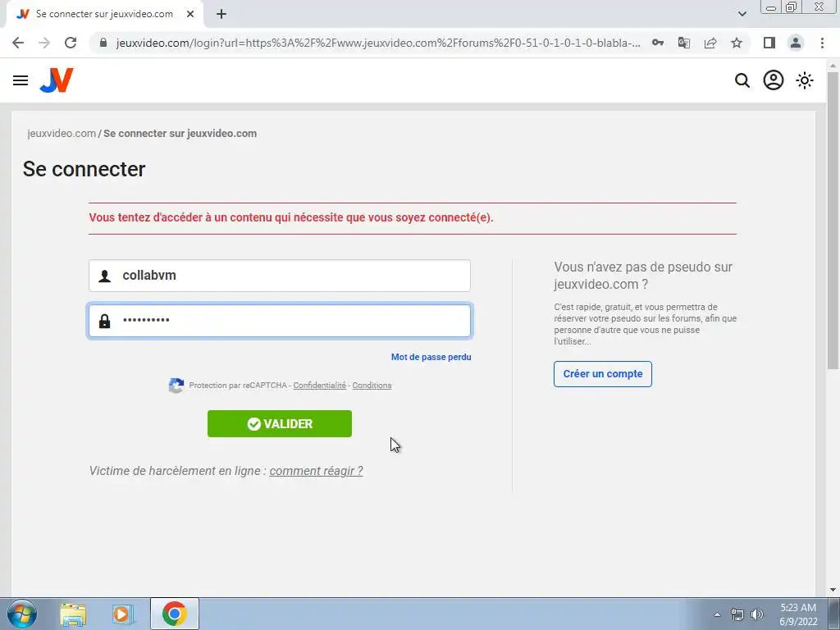Select the Chrome taskbar button
The height and width of the screenshot is (630, 840).
(175, 614)
